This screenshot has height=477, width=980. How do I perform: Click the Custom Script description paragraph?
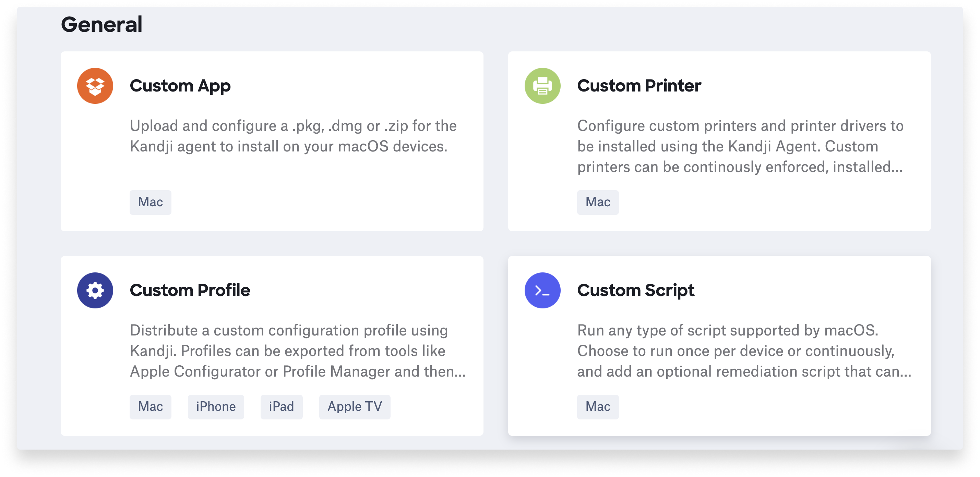744,351
